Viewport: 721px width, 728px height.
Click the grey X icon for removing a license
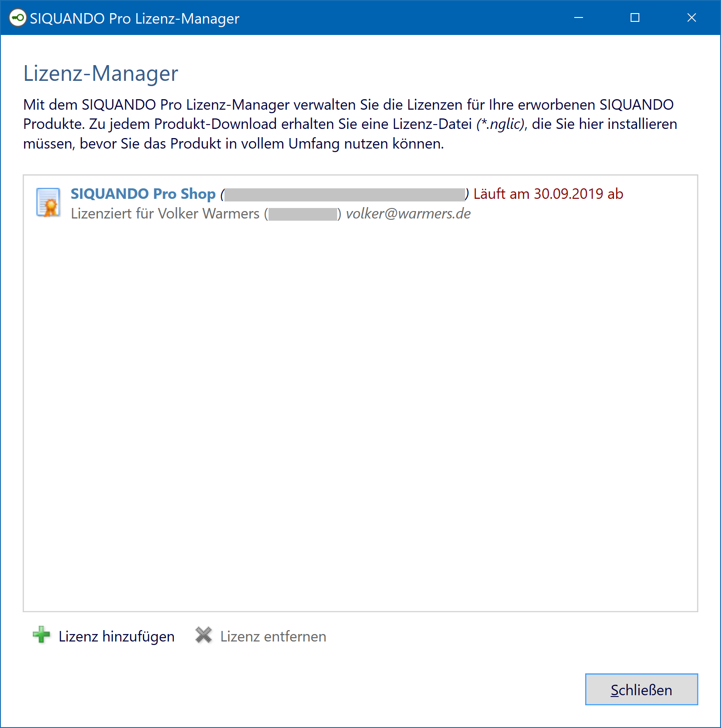204,635
